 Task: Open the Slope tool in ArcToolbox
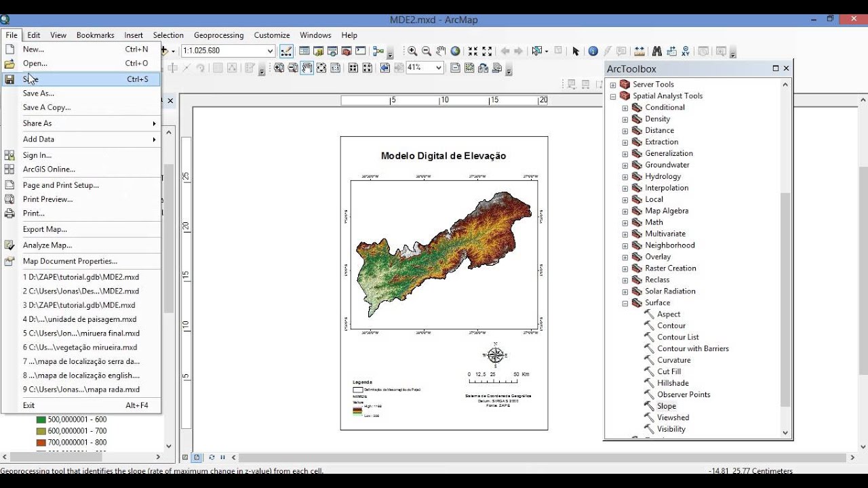click(x=666, y=406)
